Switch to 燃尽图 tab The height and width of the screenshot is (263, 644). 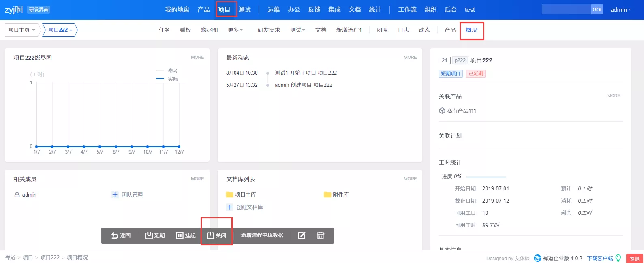tap(209, 30)
